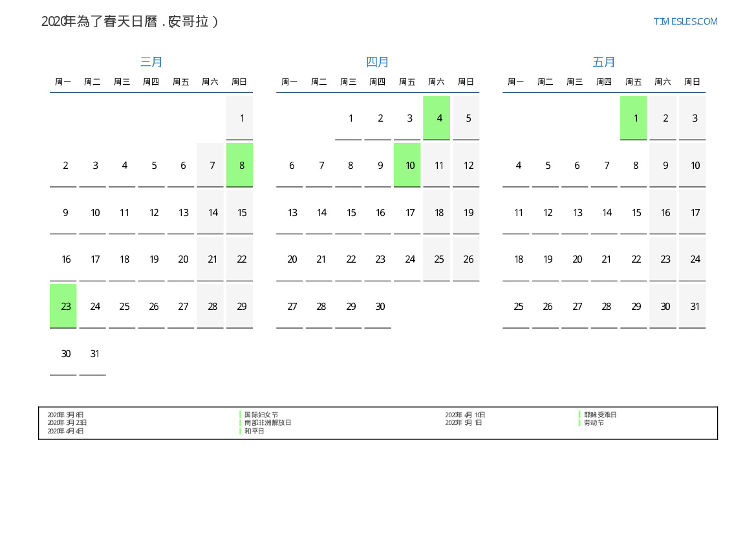756x535 pixels.
Task: Select highlighted April 4 holiday cell
Action: click(437, 118)
